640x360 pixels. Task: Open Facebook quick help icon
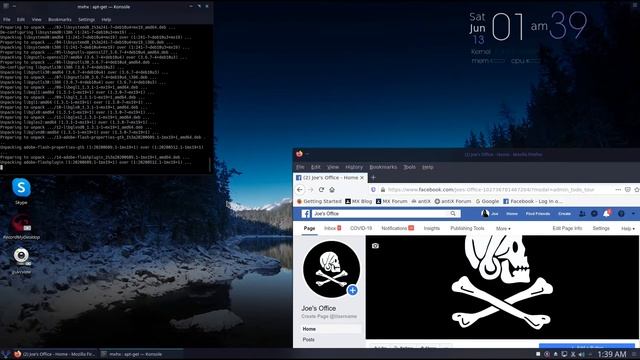click(x=621, y=213)
